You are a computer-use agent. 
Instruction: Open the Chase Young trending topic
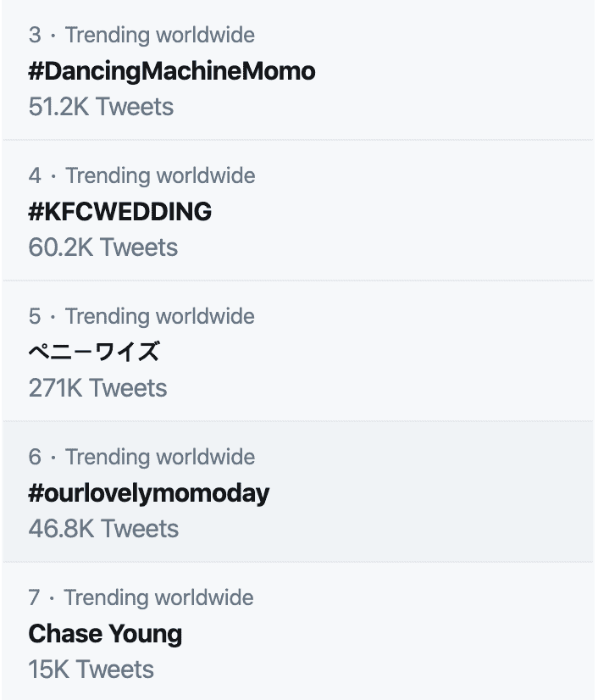(105, 633)
